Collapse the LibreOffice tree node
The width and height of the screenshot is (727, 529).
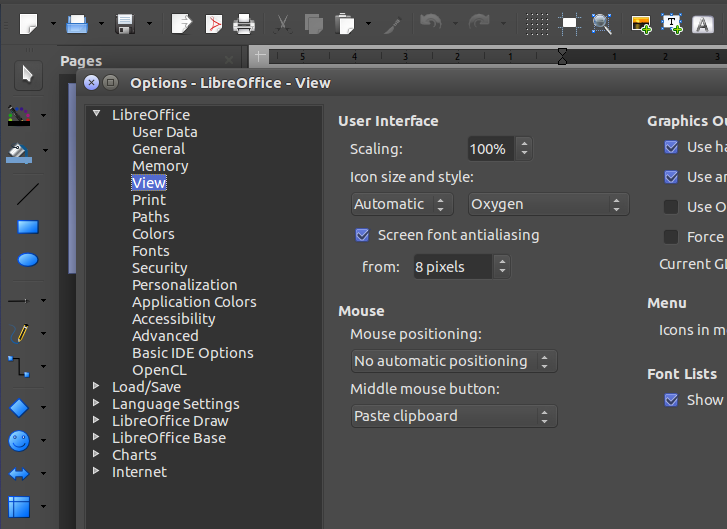96,113
